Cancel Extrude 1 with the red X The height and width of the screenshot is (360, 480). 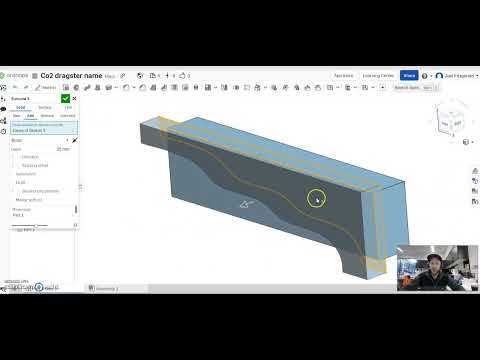click(x=74, y=99)
